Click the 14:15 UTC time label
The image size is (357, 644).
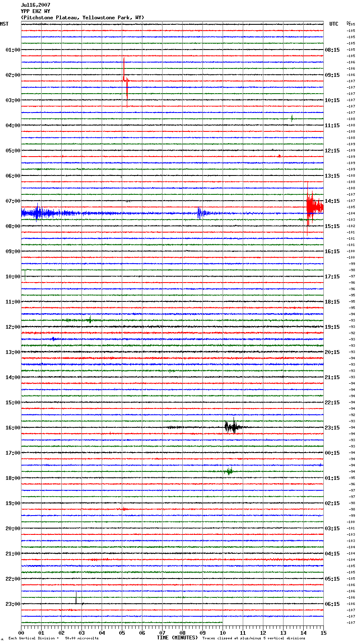332,201
